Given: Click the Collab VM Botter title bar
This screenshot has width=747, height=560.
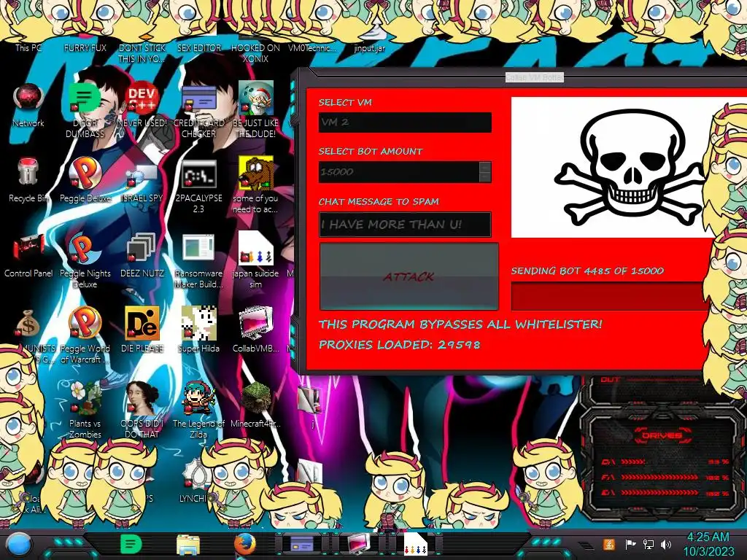Looking at the screenshot, I should click(x=535, y=77).
